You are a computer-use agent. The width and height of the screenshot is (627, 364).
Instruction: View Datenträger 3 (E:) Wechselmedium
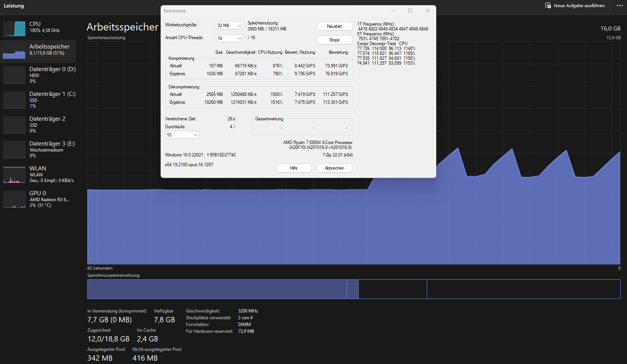click(x=38, y=149)
